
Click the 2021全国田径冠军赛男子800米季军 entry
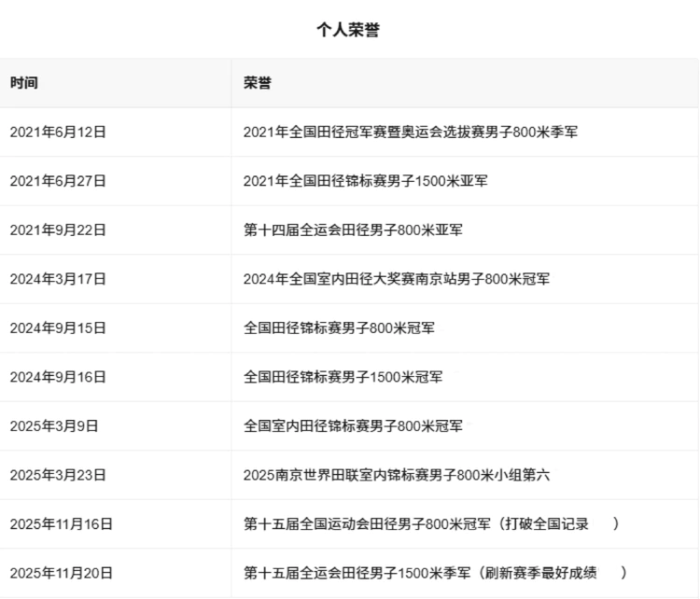pos(411,132)
